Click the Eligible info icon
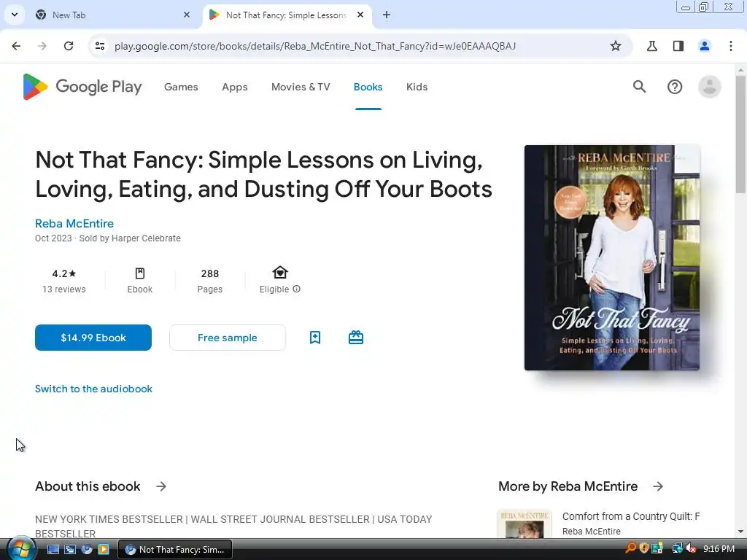Screen dimensions: 747x560 (x=296, y=289)
